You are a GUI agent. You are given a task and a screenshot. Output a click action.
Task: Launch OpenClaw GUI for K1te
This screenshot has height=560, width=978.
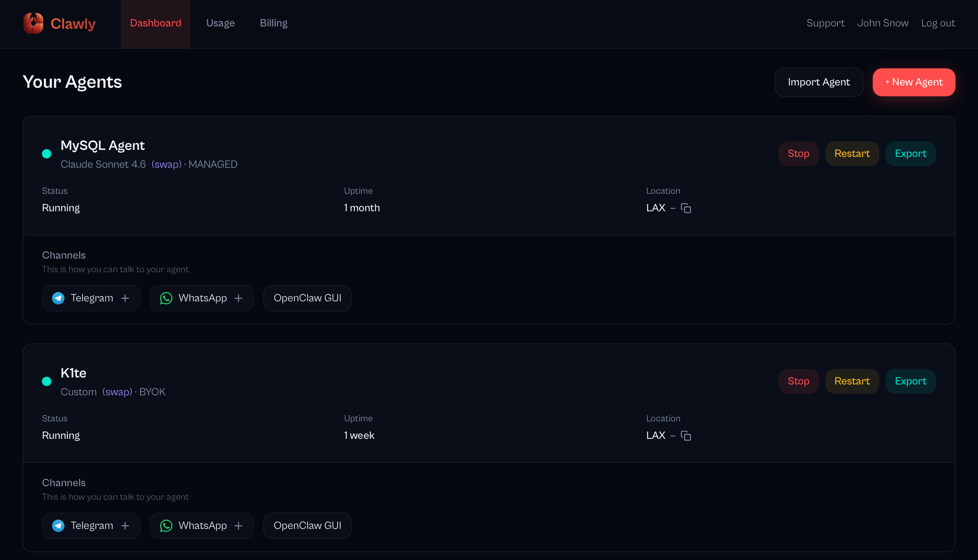tap(308, 526)
